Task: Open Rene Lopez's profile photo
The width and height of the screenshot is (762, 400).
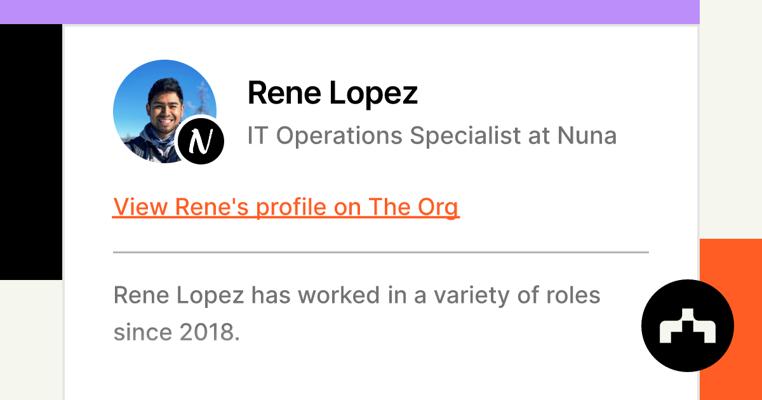Action: pos(158,106)
